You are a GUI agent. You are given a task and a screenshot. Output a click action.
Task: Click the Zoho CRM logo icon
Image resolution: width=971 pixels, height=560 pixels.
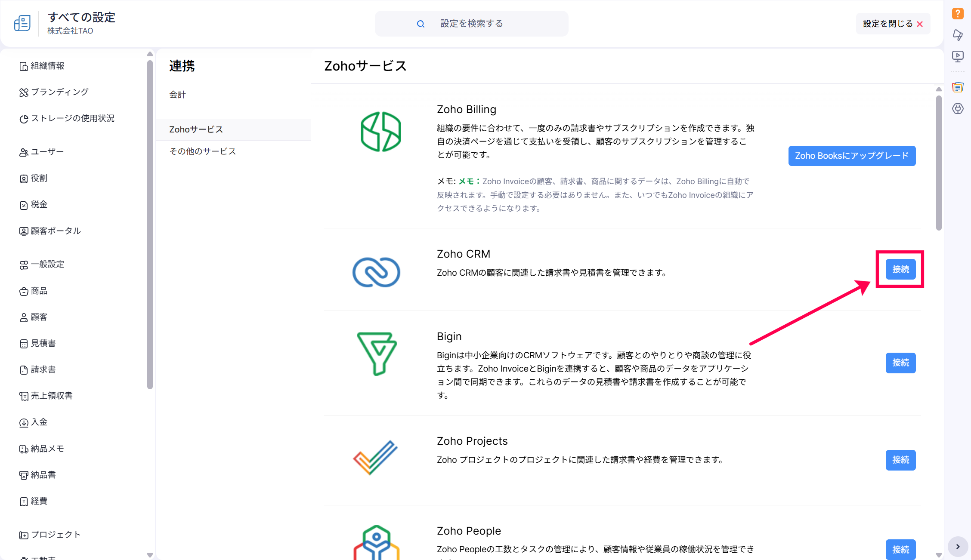coord(376,272)
